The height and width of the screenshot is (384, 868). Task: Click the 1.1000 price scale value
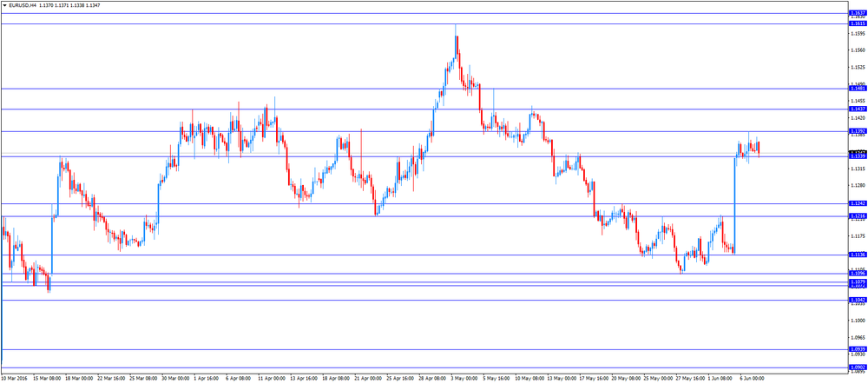(x=858, y=321)
